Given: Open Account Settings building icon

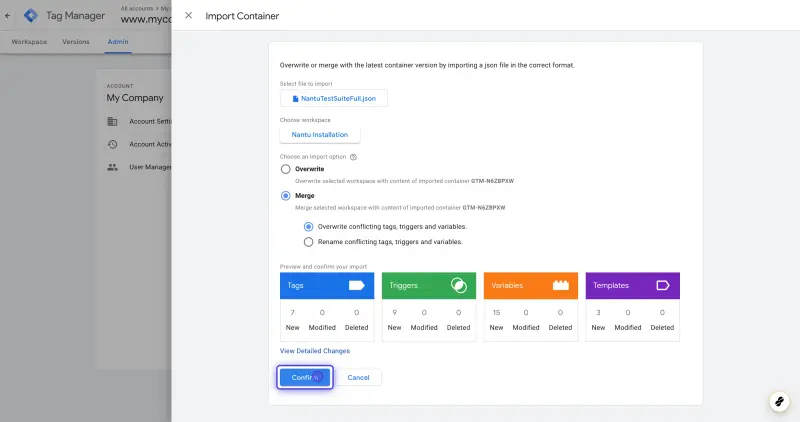Looking at the screenshot, I should click(112, 121).
